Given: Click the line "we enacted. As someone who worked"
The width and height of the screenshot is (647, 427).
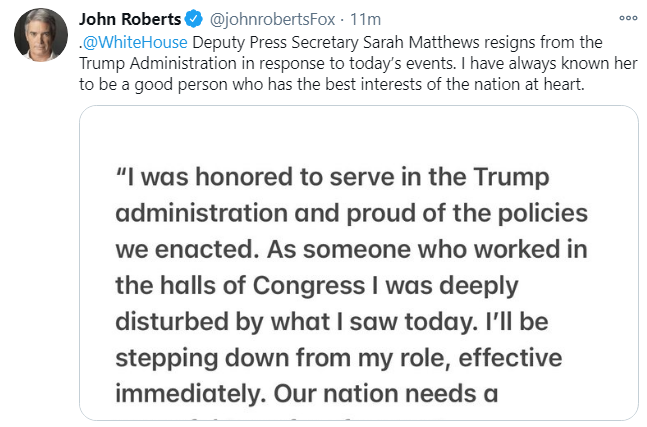Looking at the screenshot, I should tap(350, 249).
